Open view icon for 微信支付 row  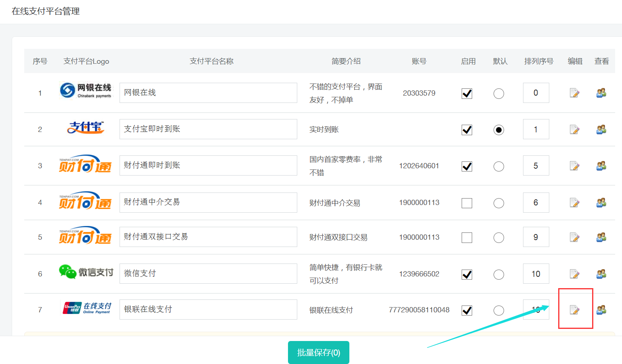click(601, 274)
